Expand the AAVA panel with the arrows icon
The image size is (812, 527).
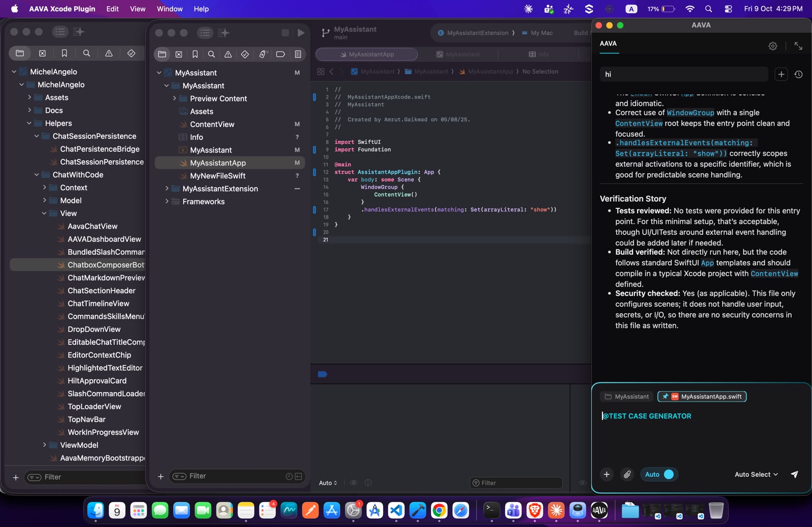tap(798, 46)
